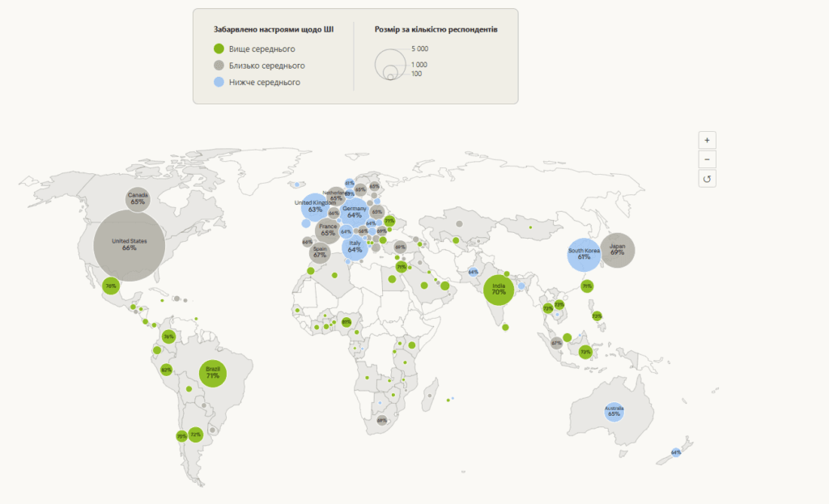The width and height of the screenshot is (829, 504).
Task: Click the blue 'Нижче середнього' legend dot
Action: click(219, 82)
